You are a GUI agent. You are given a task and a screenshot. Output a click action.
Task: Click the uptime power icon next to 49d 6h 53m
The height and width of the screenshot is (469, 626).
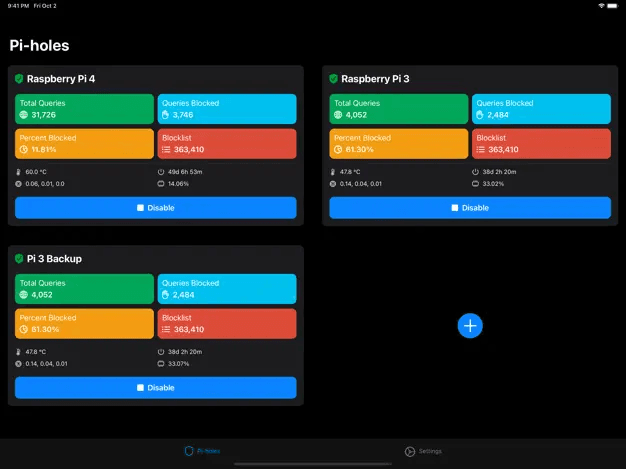click(x=161, y=172)
